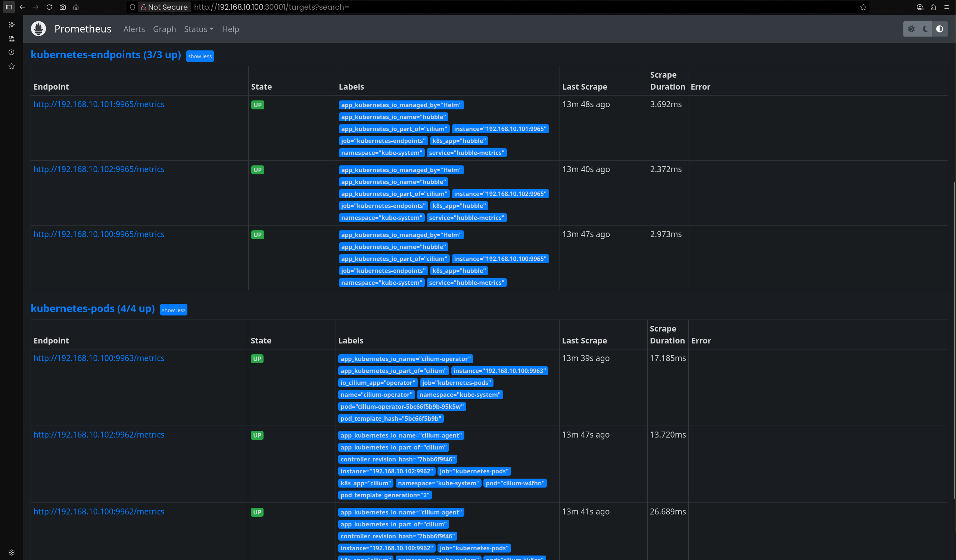This screenshot has height=560, width=956.
Task: Bookmark this page with the star icon
Action: coord(863,7)
